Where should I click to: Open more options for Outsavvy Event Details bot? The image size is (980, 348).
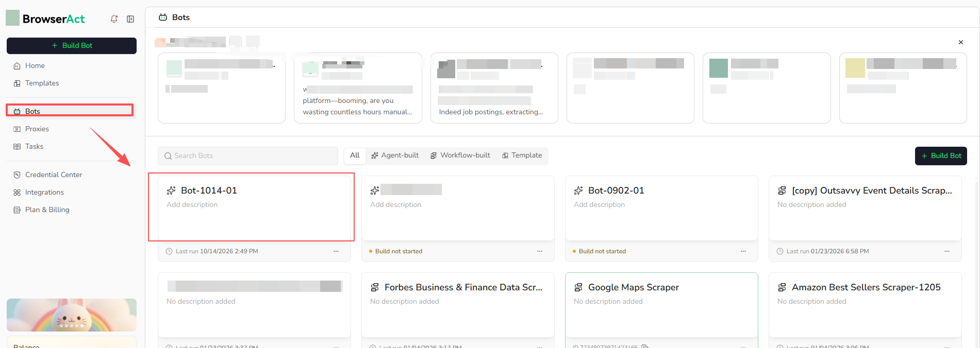click(x=947, y=251)
